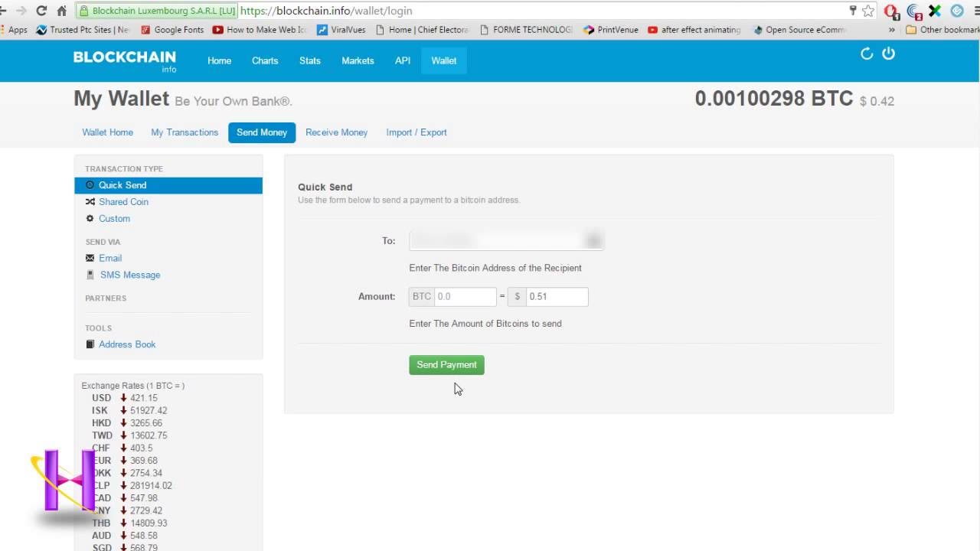Choose send via Email

click(x=110, y=258)
